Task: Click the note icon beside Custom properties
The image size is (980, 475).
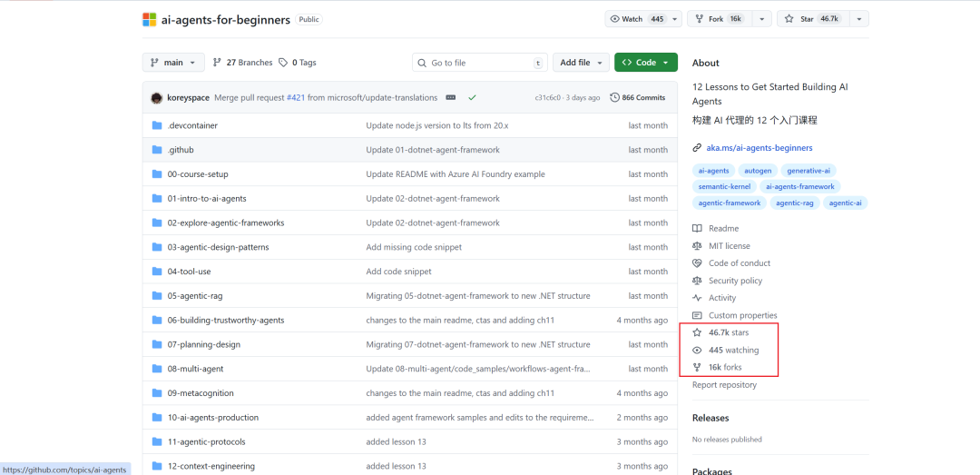Action: point(697,315)
